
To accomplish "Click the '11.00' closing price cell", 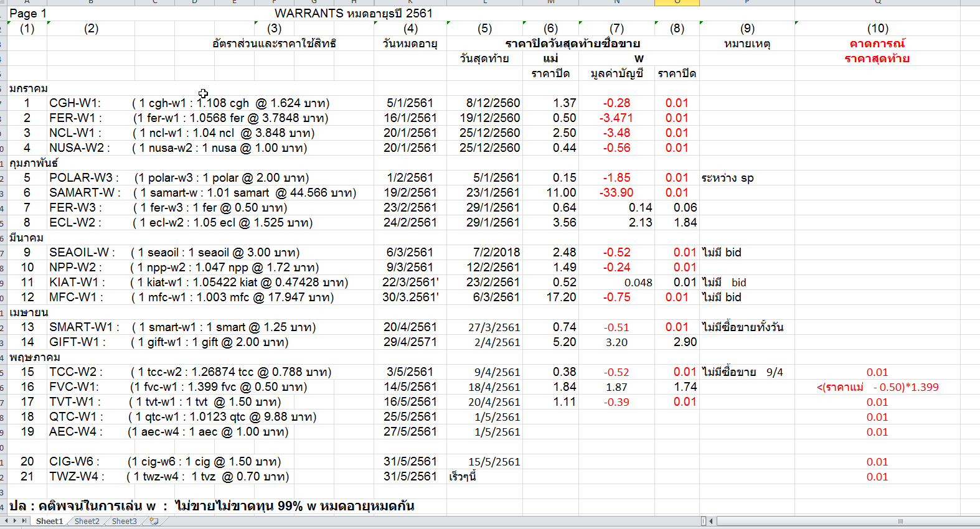I will pyautogui.click(x=561, y=192).
